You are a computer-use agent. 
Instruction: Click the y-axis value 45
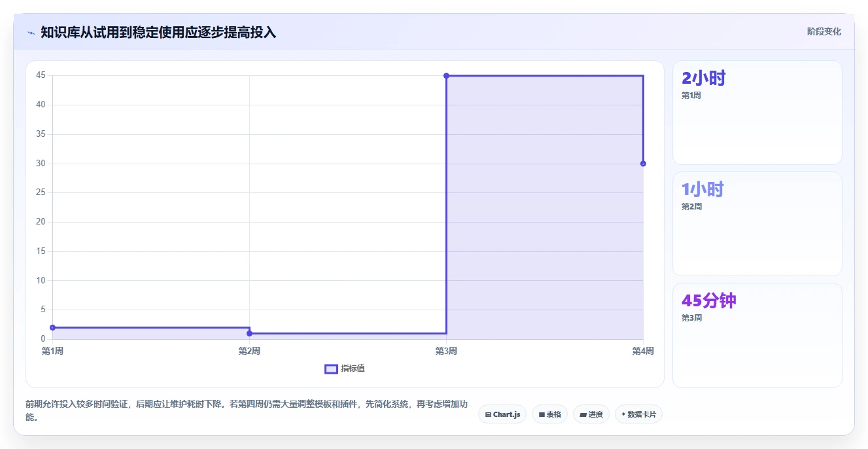(x=41, y=75)
